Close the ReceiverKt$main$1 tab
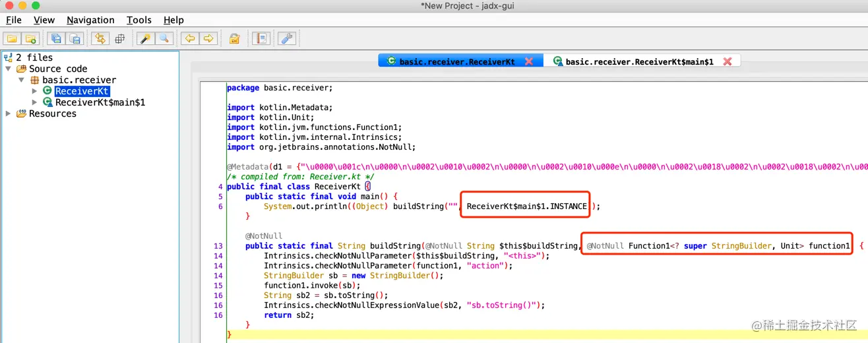Viewport: 868px width, 343px height. [x=728, y=61]
